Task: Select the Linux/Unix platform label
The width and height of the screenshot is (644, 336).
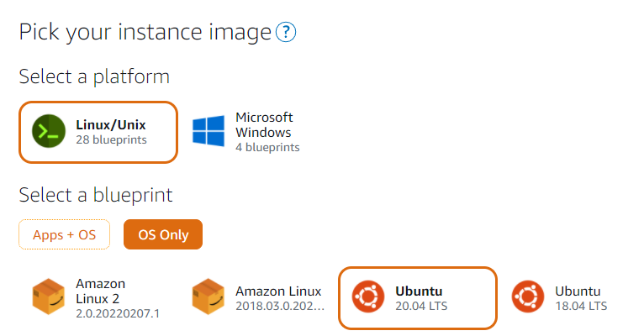Action: [111, 124]
